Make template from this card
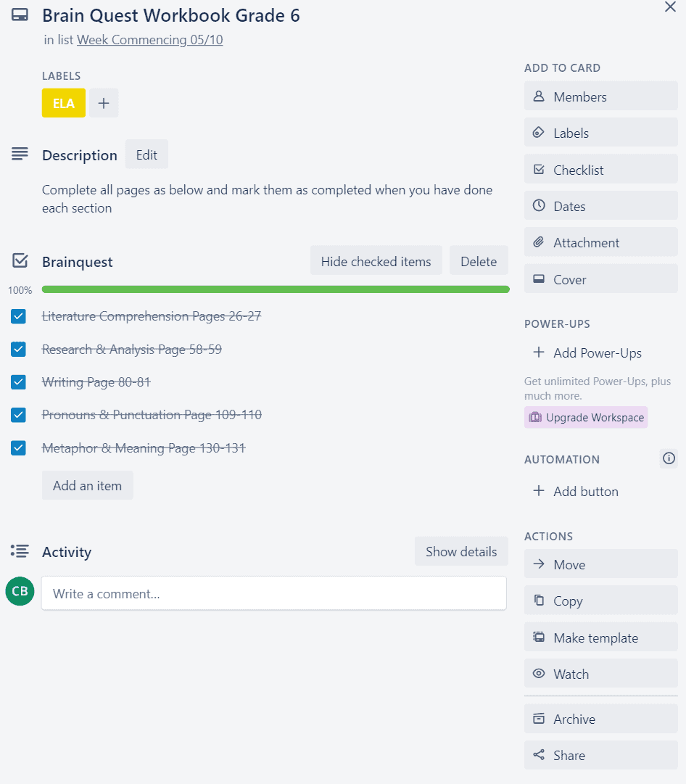 (x=601, y=638)
